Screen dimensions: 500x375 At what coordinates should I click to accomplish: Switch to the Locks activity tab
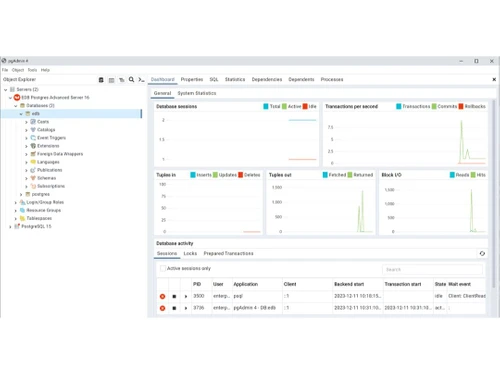(190, 253)
